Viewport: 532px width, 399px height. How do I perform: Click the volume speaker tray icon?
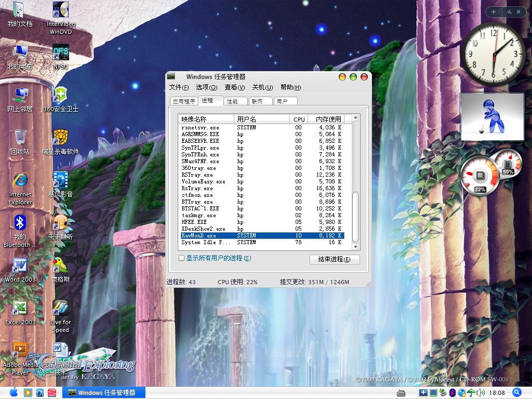[481, 393]
